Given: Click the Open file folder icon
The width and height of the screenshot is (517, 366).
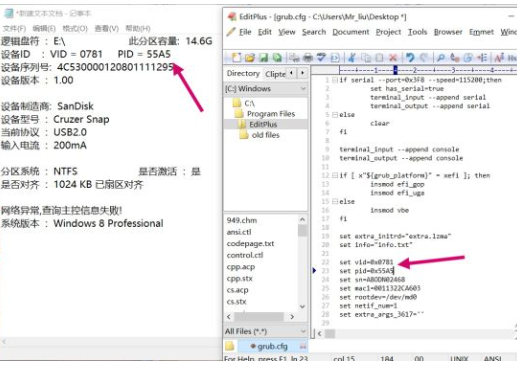Looking at the screenshot, I should (250, 58).
